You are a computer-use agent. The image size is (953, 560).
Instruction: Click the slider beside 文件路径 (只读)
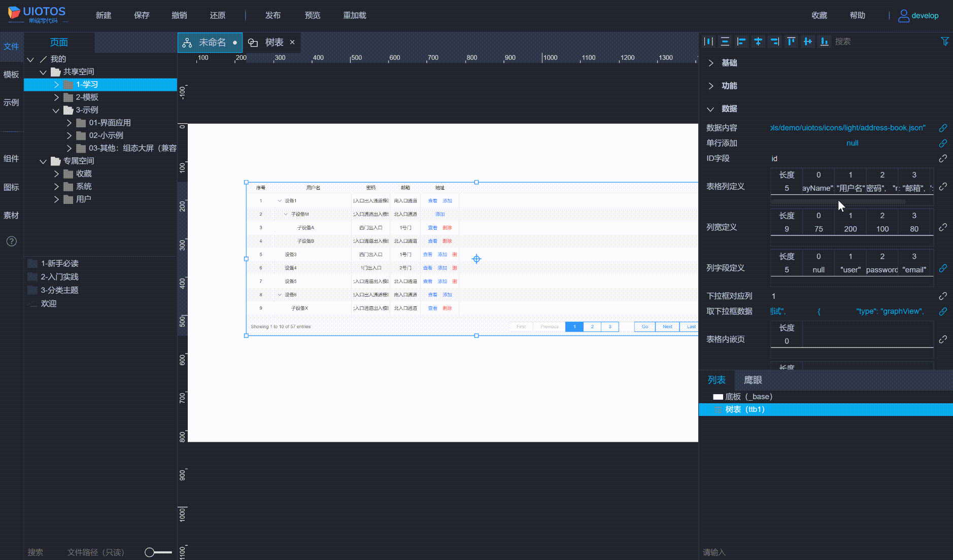point(158,552)
